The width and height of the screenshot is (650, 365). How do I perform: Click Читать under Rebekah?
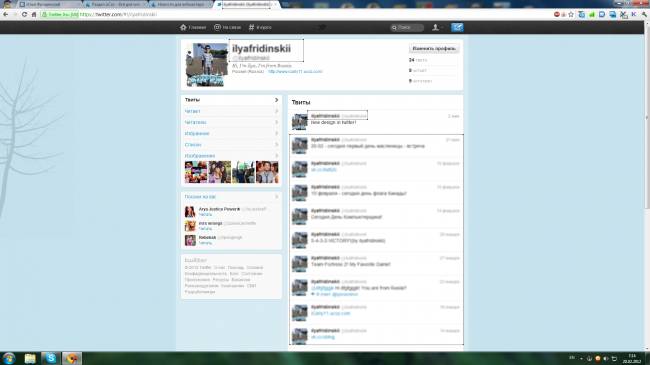click(x=205, y=243)
